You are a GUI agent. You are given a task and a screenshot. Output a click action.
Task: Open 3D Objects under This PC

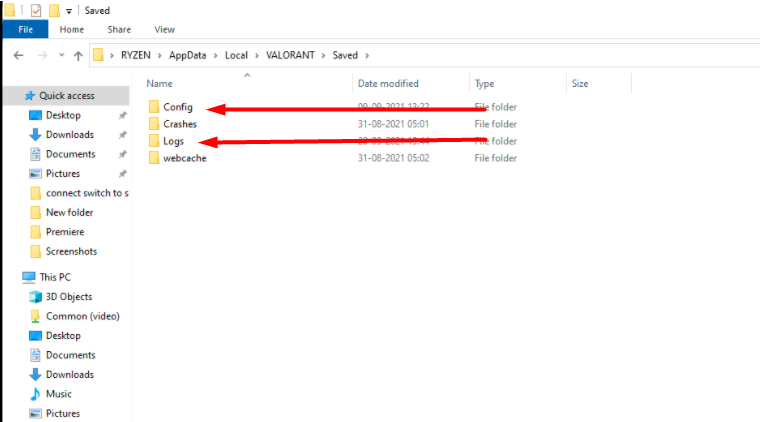point(69,297)
